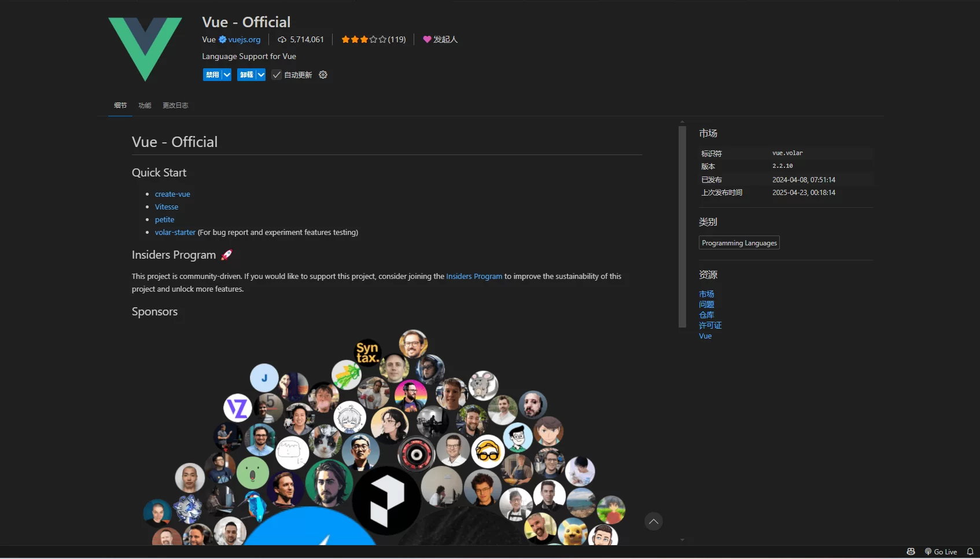Click the Programming Languages category tag
The image size is (980, 559).
[x=739, y=243]
